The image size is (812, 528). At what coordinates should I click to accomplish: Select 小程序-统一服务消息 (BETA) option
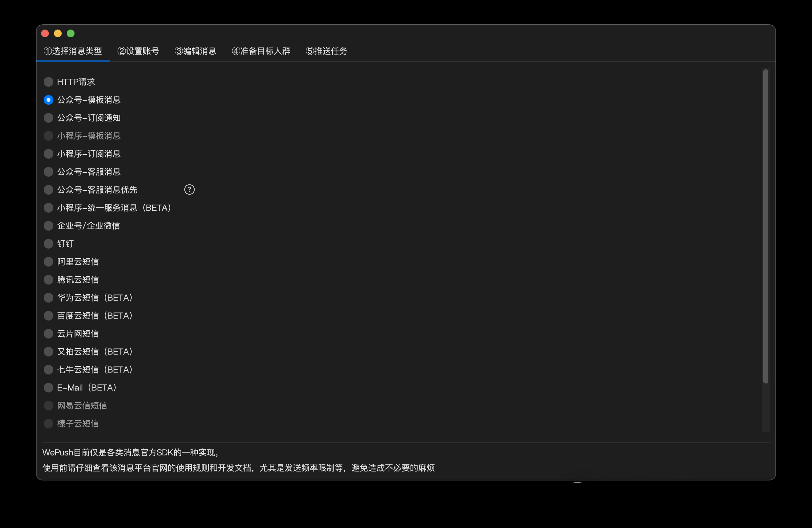tap(49, 208)
